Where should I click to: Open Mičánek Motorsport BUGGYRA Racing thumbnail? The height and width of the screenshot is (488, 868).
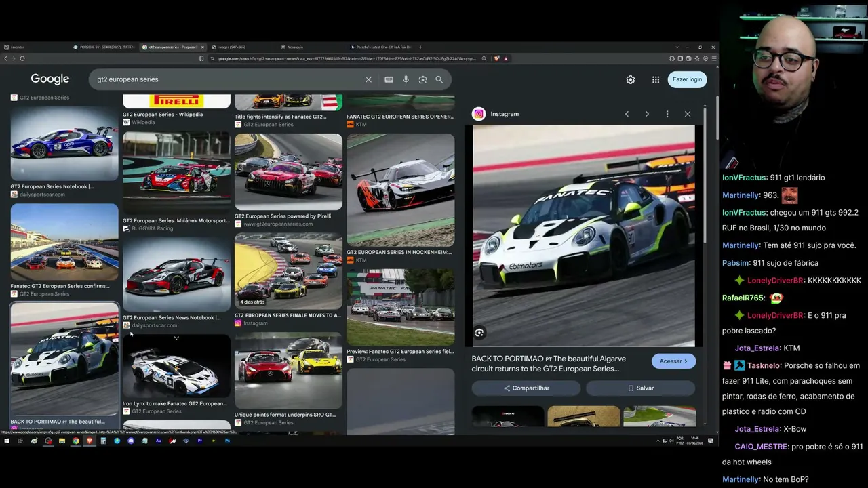pyautogui.click(x=176, y=173)
